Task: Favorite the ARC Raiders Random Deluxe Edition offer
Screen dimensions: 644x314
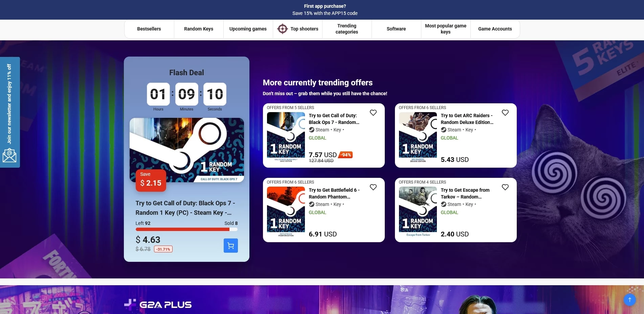Action: [505, 112]
